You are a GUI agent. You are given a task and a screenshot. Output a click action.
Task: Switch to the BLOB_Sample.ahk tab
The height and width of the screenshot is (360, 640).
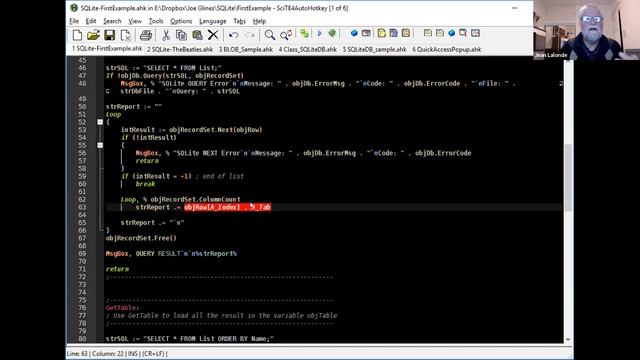(246, 49)
